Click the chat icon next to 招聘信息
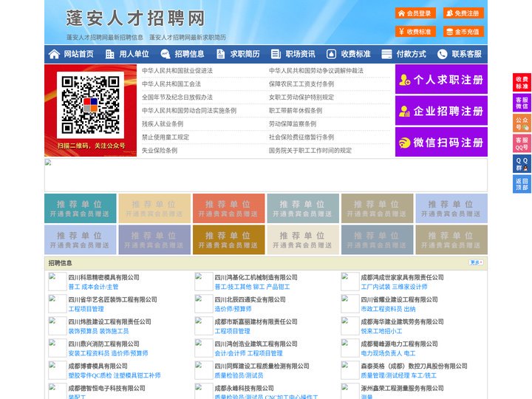 click(166, 54)
